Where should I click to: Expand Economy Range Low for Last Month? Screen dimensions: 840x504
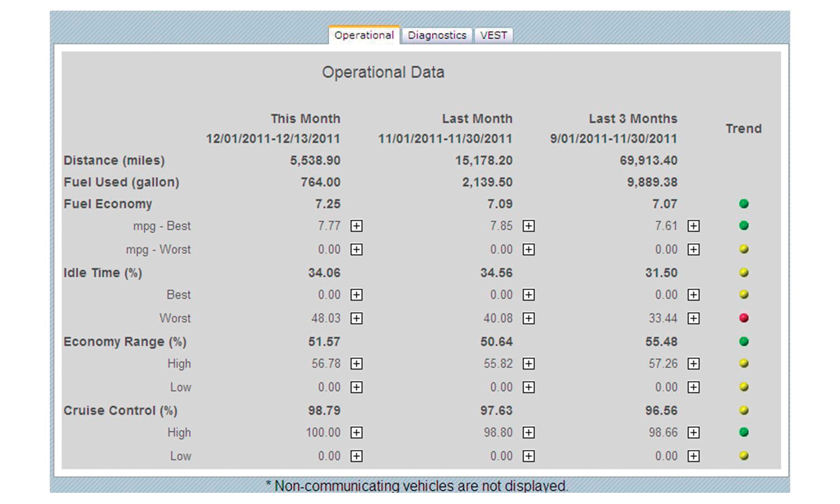coord(528,387)
